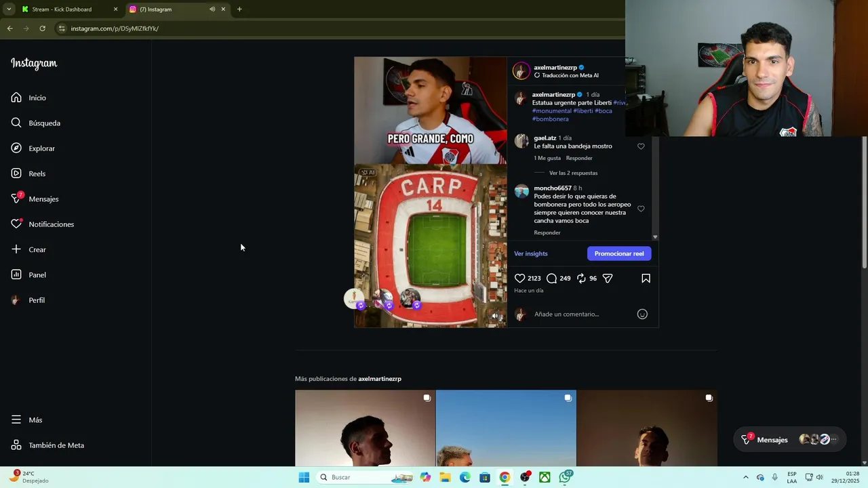Image resolution: width=868 pixels, height=488 pixels.
Task: Go to Perfil in the sidebar
Action: tap(28, 300)
